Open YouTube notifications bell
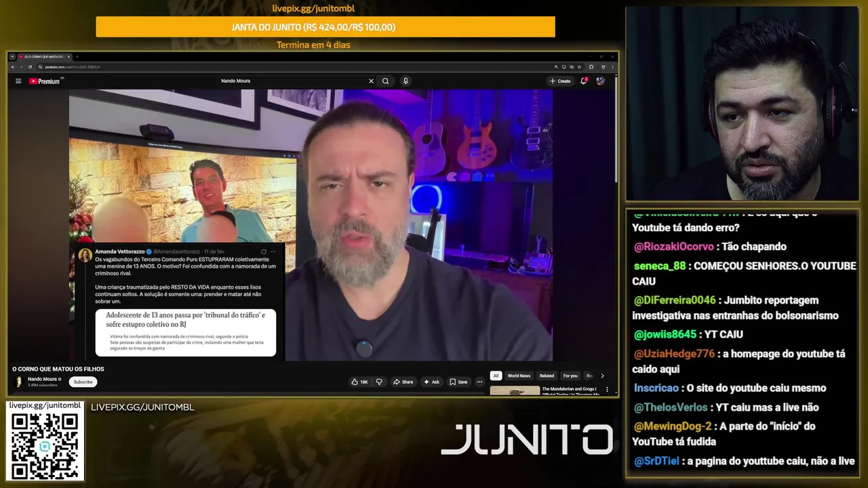Image resolution: width=868 pixels, height=488 pixels. pyautogui.click(x=583, y=81)
